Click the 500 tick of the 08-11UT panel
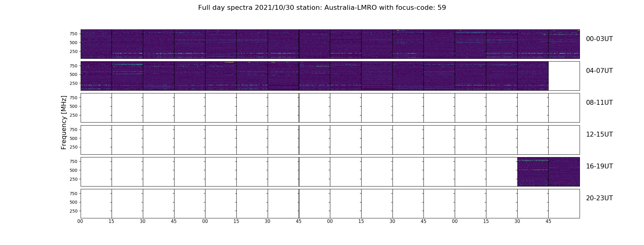 (x=74, y=107)
